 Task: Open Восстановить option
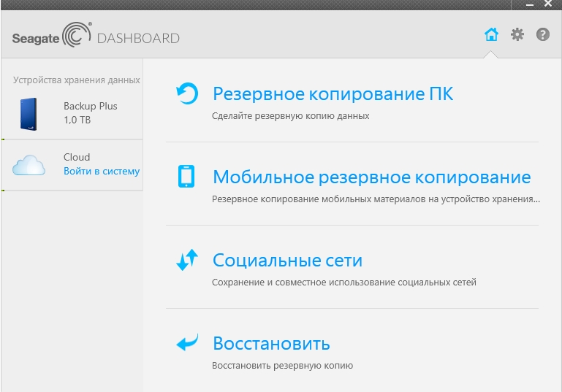pos(271,343)
